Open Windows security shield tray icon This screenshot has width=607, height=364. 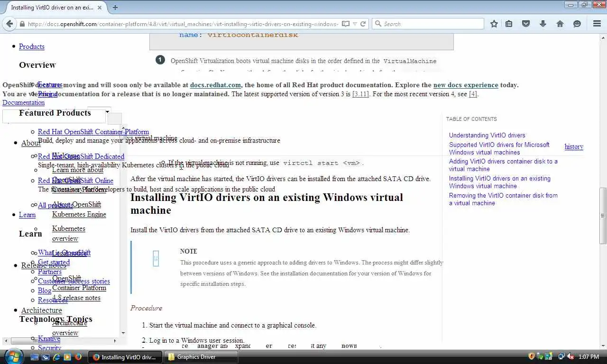click(x=532, y=356)
